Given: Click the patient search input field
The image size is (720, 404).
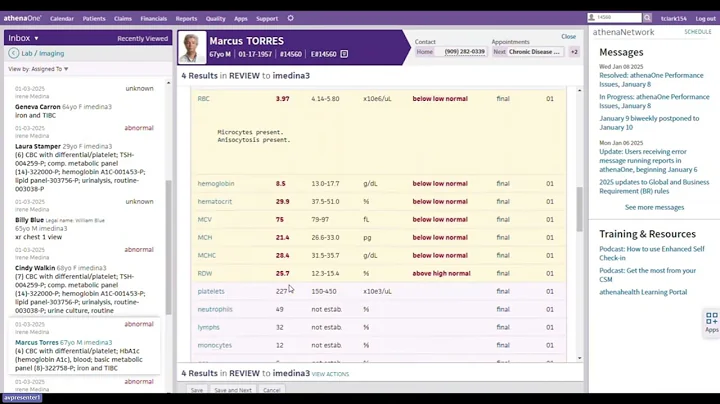Looking at the screenshot, I should [x=618, y=18].
